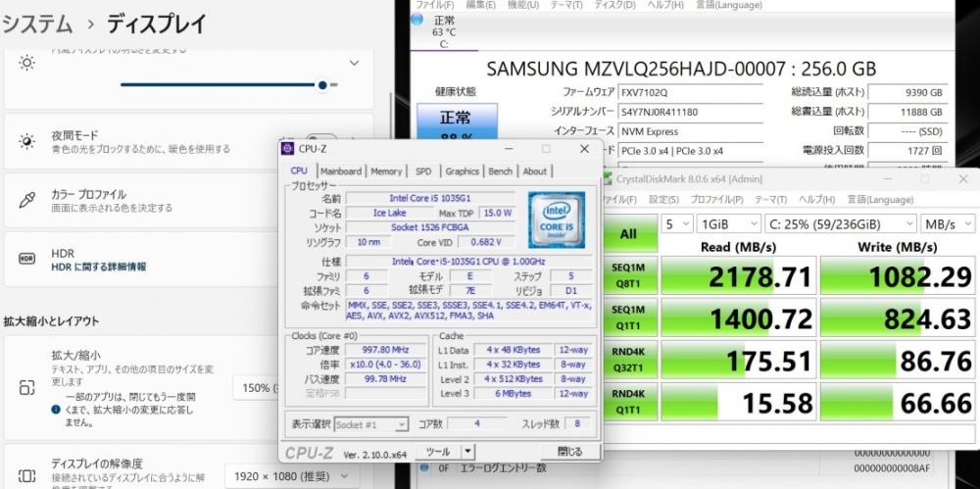Minimize the CPU-Z window
Screen dimensions: 980x489
pos(509,149)
